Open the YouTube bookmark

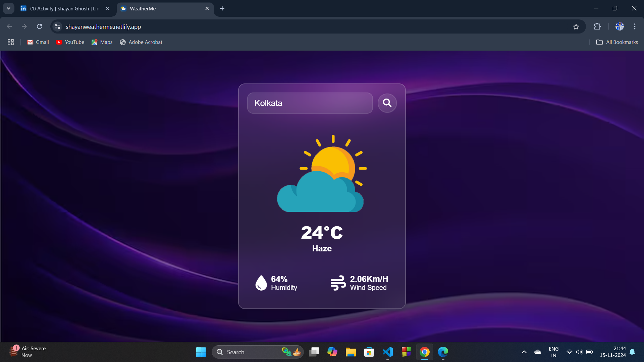pos(70,42)
